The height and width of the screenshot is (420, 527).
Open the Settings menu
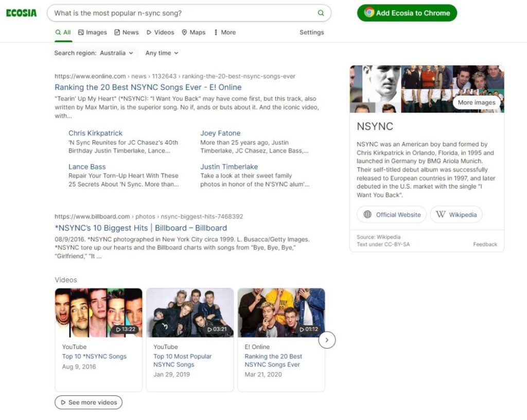(x=311, y=32)
